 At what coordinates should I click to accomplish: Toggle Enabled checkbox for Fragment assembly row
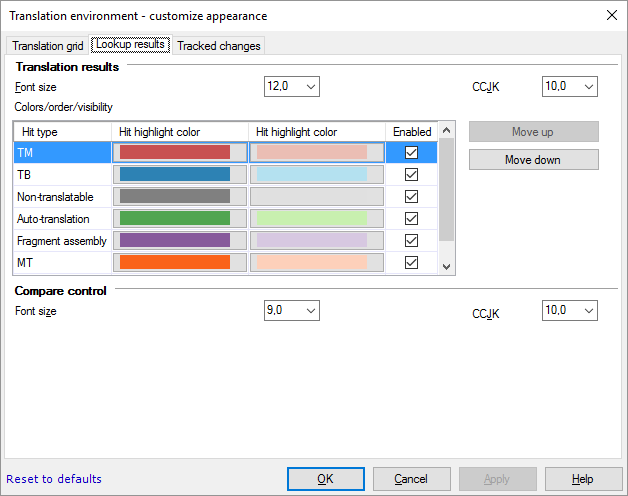[411, 240]
